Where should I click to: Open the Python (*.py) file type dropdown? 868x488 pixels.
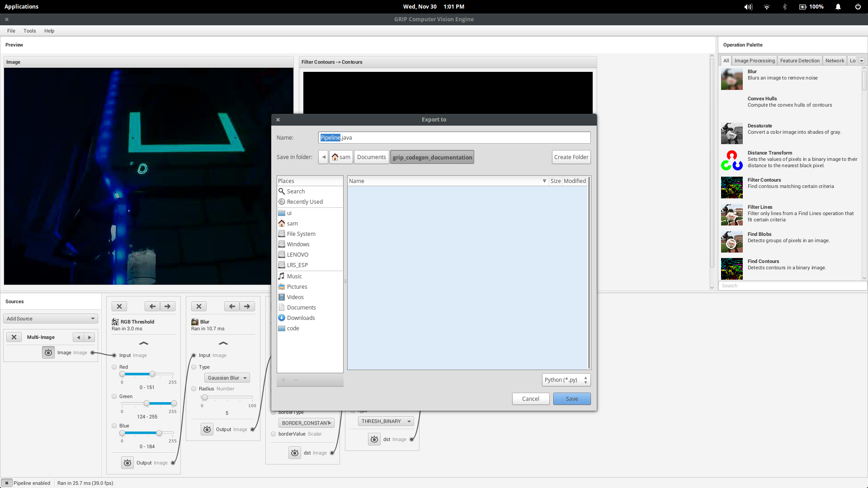[x=566, y=380]
